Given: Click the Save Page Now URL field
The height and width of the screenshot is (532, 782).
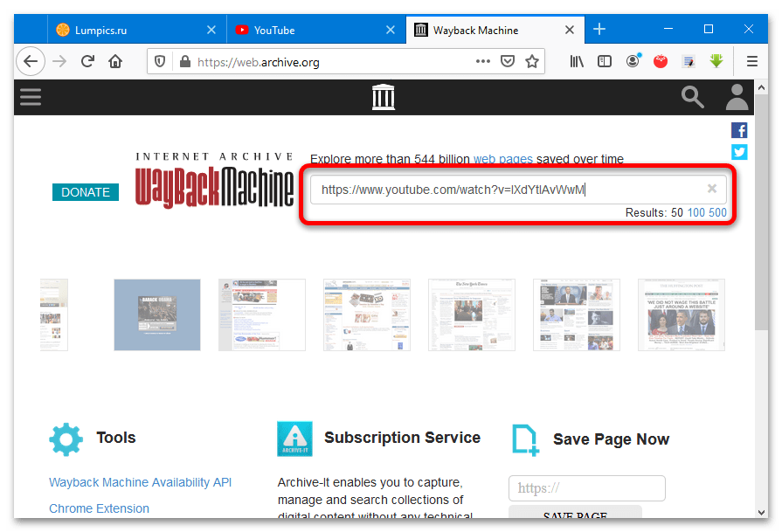Looking at the screenshot, I should [586, 488].
